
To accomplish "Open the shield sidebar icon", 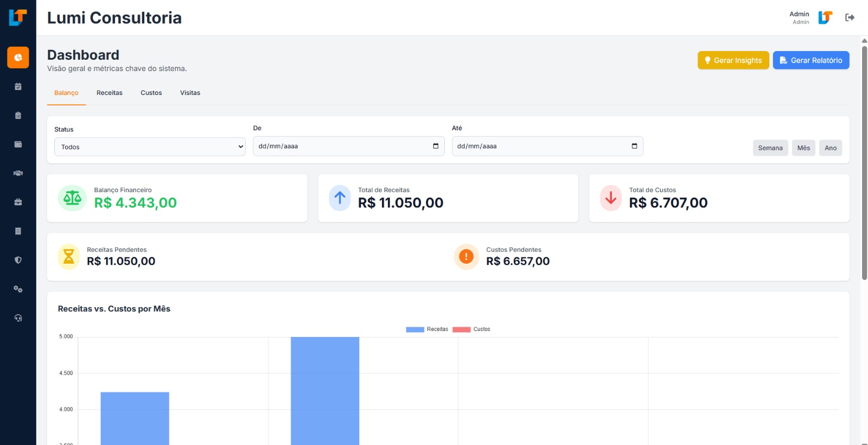I will point(18,260).
